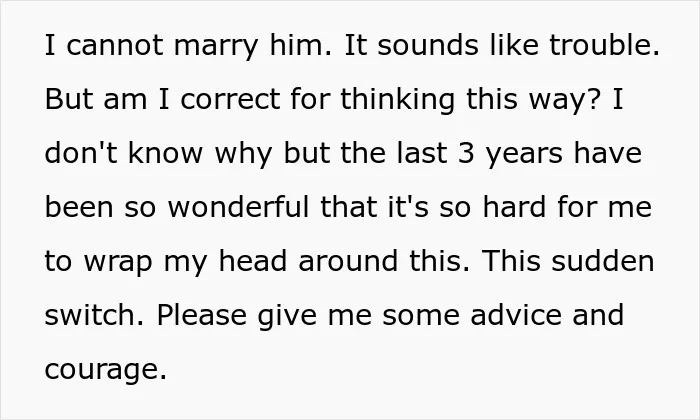Click the words 'But am I correct'
The image size is (700, 420).
162,99
